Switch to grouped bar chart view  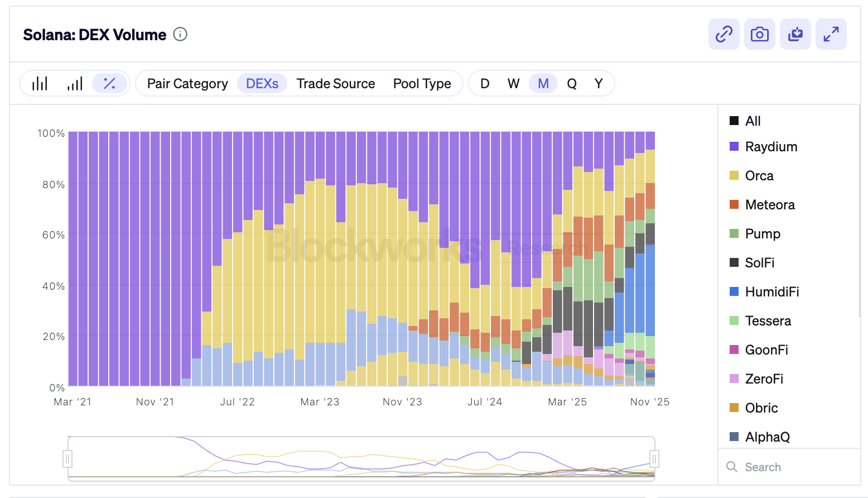pyautogui.click(x=40, y=84)
